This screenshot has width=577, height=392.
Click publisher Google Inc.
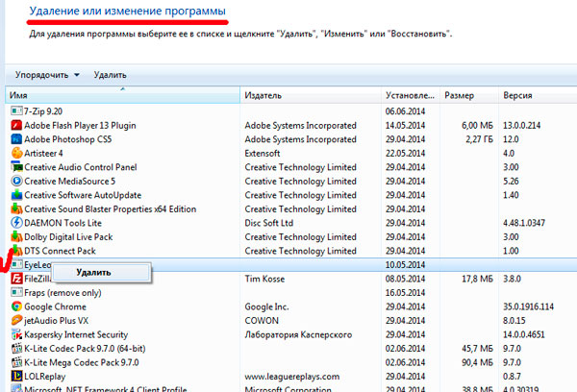point(266,306)
